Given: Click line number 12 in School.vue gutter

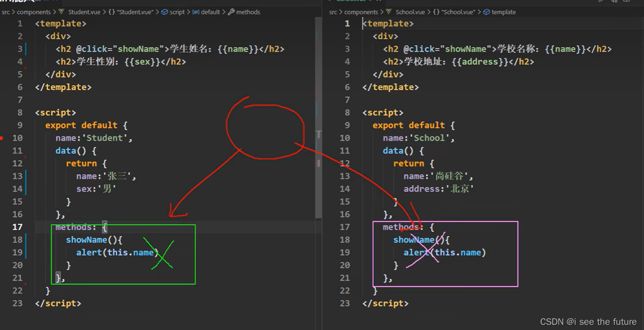Looking at the screenshot, I should [x=345, y=164].
